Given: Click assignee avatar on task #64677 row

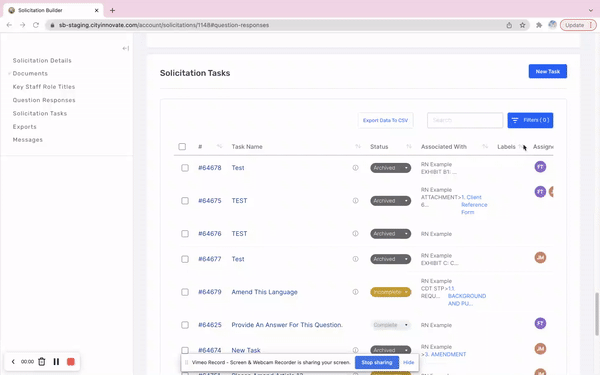Looking at the screenshot, I should tap(540, 258).
